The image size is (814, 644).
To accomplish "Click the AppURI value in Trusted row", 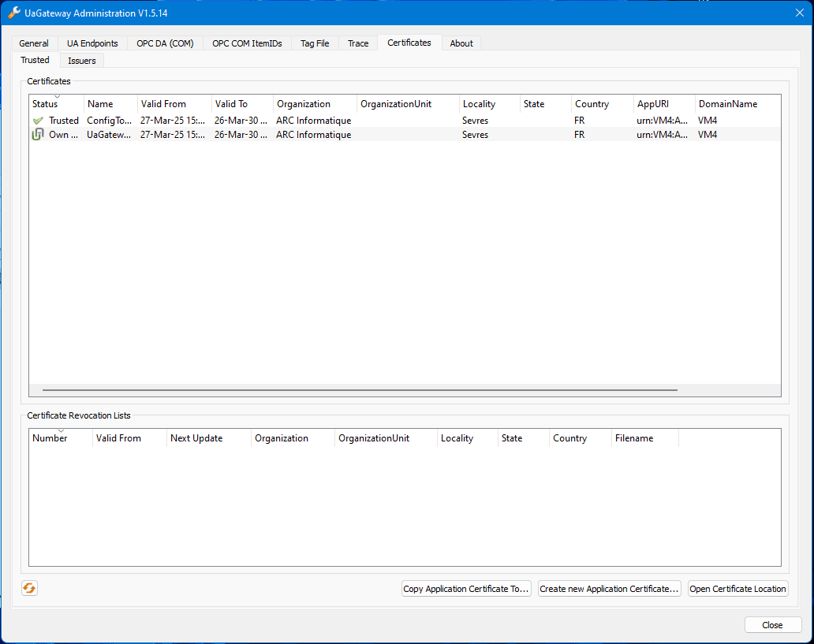I will click(663, 121).
